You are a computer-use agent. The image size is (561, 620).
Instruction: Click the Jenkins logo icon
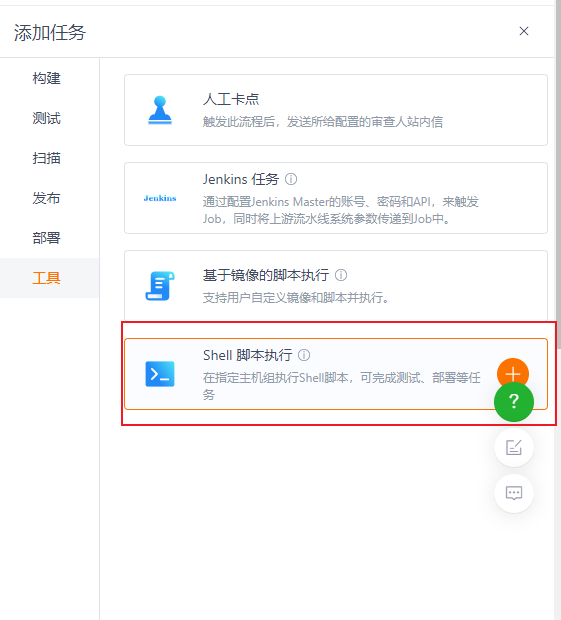[160, 198]
